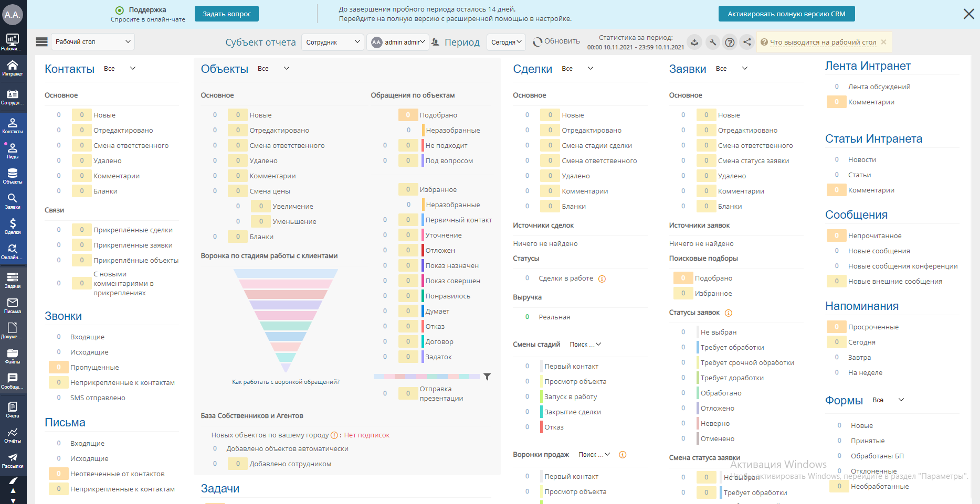Open the Сегодня period dropdown
980x504 pixels.
coord(507,42)
